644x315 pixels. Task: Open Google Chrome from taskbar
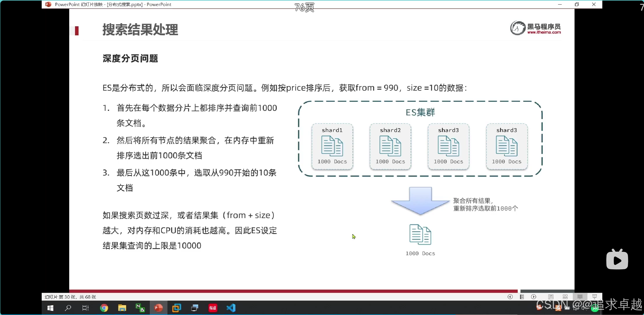click(104, 308)
